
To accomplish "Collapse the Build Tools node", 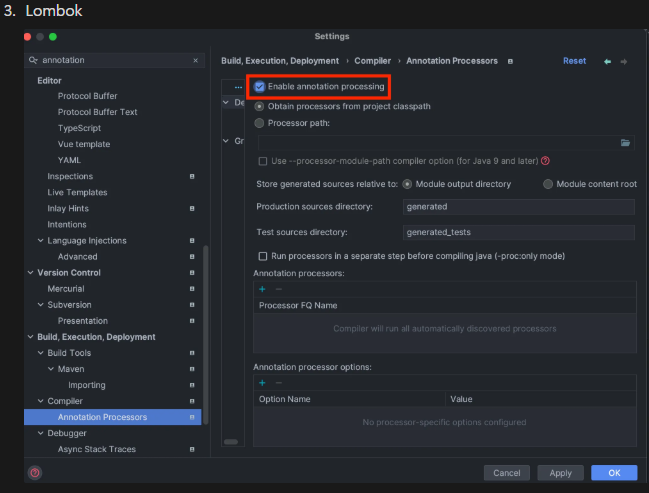I will pos(41,353).
